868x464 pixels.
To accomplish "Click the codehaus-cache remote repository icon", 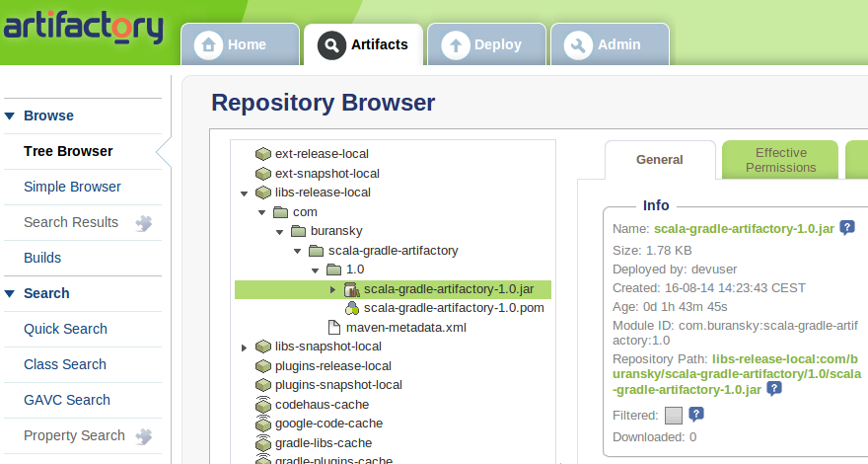I will (x=263, y=405).
